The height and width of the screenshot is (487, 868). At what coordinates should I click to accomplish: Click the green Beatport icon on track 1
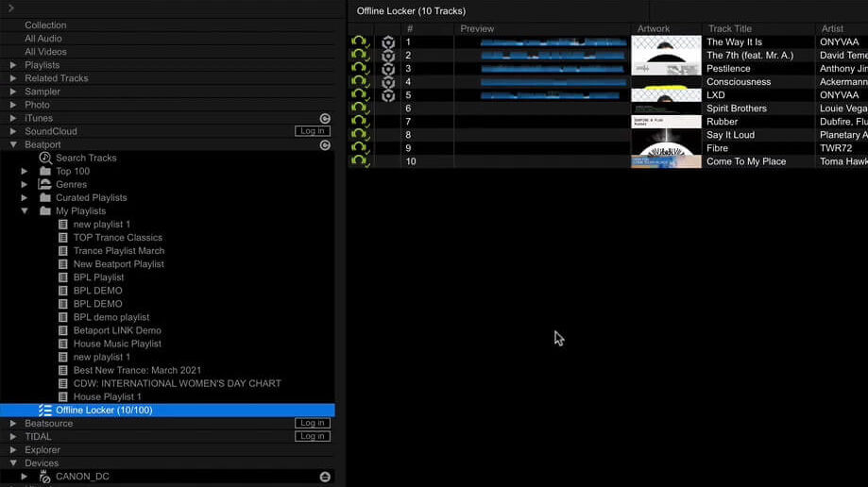[x=360, y=42]
